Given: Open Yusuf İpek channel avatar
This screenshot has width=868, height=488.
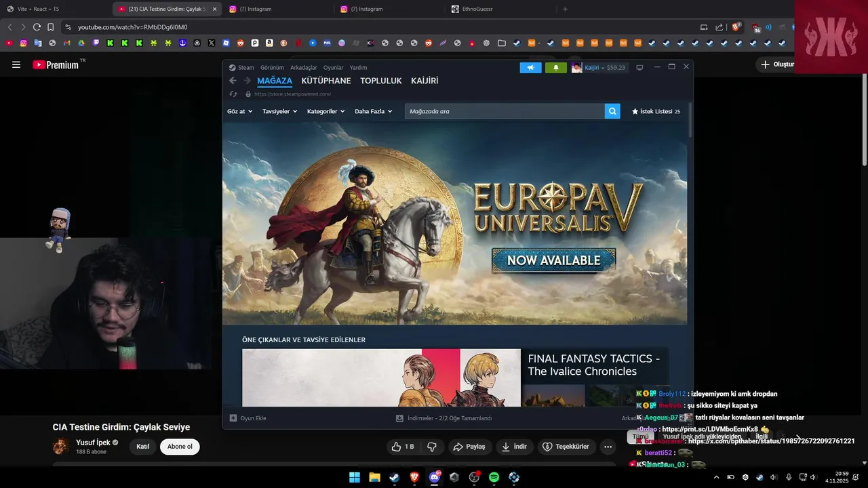Looking at the screenshot, I should [61, 446].
